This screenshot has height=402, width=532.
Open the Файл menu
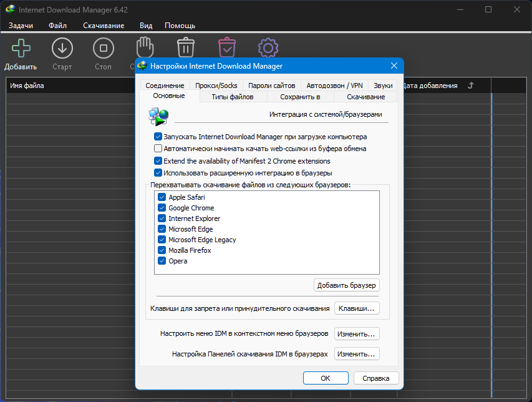coord(57,26)
